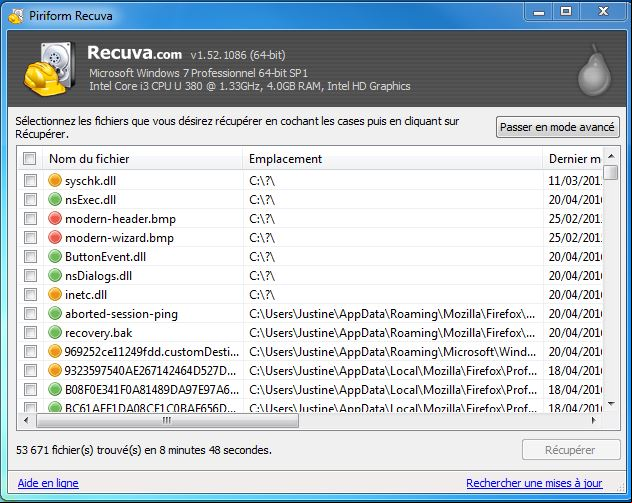632x503 pixels.
Task: Click red status dot for modern-wizard.bmp
Action: pyautogui.click(x=55, y=237)
